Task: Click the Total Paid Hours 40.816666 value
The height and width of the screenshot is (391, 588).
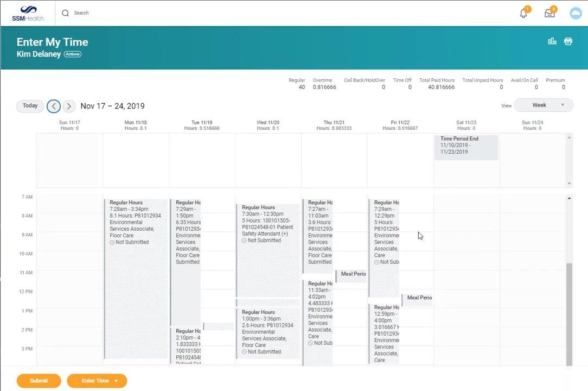Action: coord(442,87)
